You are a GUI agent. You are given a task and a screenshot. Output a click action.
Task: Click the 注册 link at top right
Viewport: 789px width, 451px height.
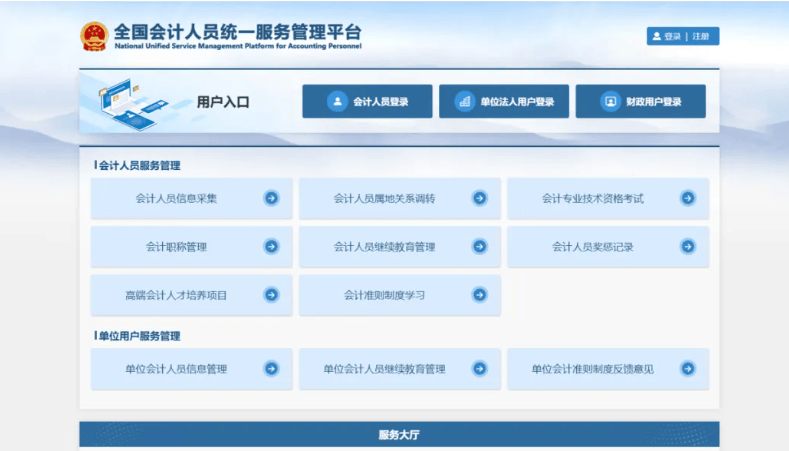(x=700, y=36)
